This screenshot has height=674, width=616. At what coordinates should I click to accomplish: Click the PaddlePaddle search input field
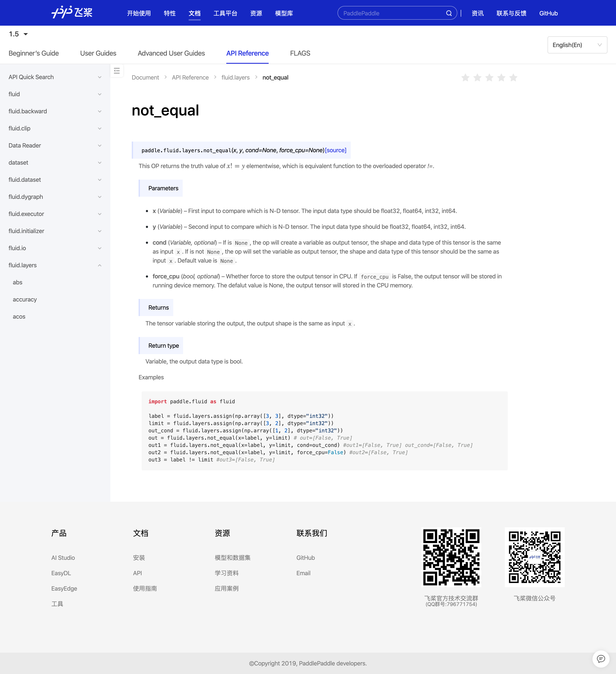(x=391, y=13)
